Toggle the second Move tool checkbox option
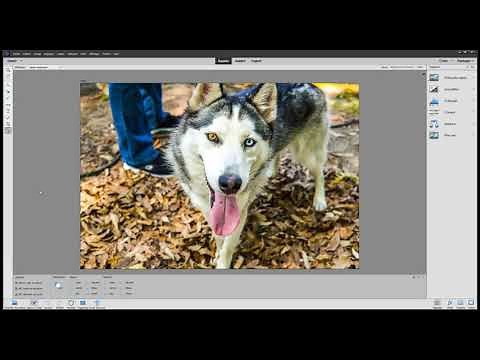This screenshot has height=360, width=480. (16, 289)
